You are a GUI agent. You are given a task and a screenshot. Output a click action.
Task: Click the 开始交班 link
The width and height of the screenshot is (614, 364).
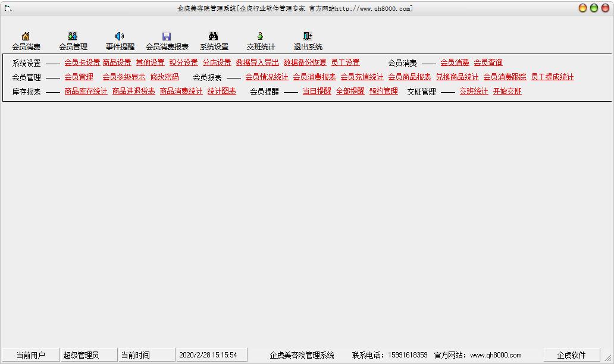click(507, 91)
